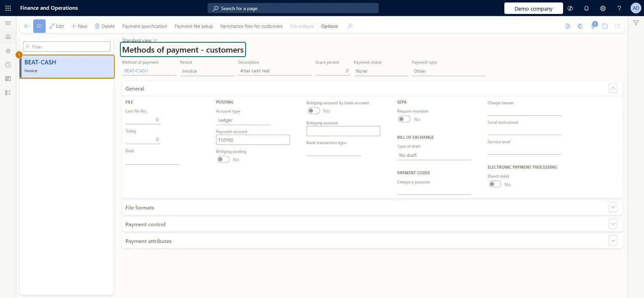The width and height of the screenshot is (644, 298).
Task: Open Workspaces icon in sidebar
Action: [8, 79]
